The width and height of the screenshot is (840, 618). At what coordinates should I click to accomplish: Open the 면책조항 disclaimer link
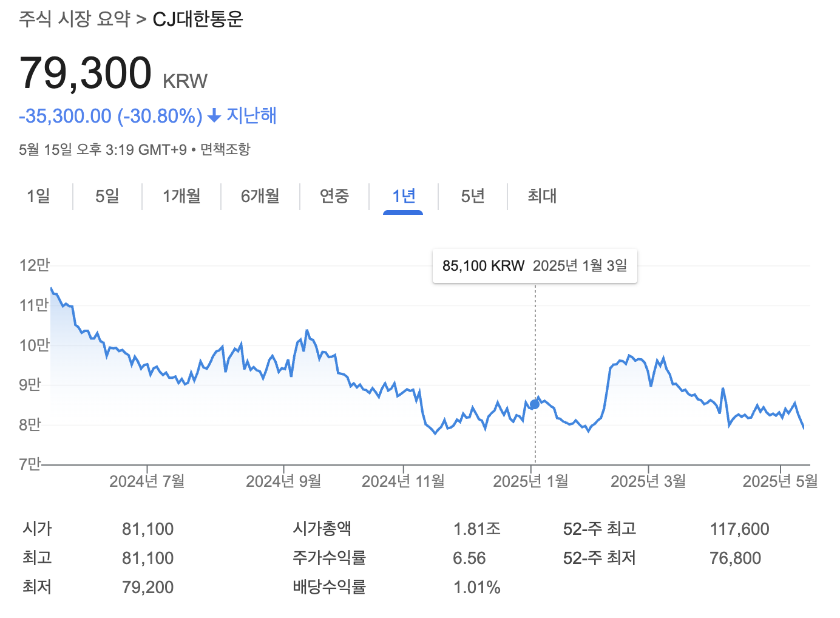pyautogui.click(x=225, y=149)
